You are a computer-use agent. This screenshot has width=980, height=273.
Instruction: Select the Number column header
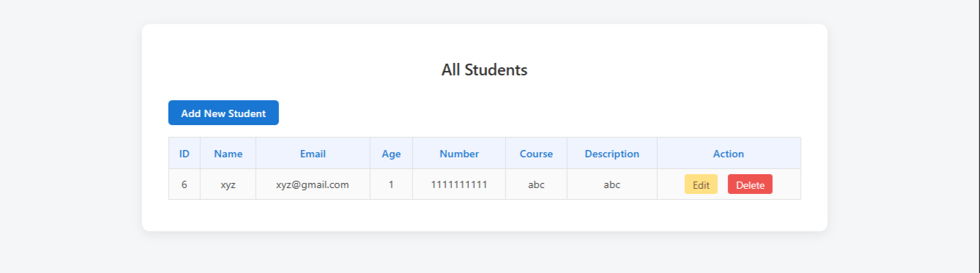(459, 154)
